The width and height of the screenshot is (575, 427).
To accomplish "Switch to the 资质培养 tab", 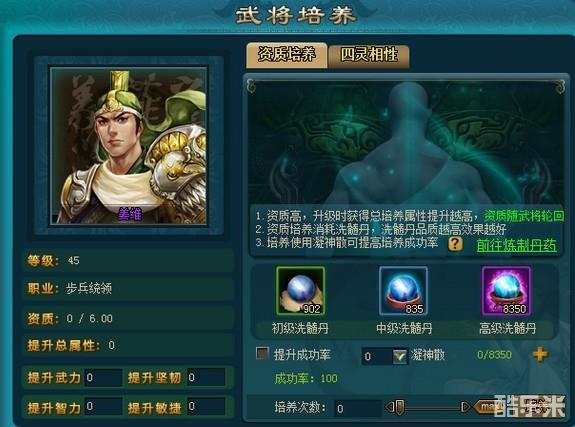I will [x=286, y=55].
